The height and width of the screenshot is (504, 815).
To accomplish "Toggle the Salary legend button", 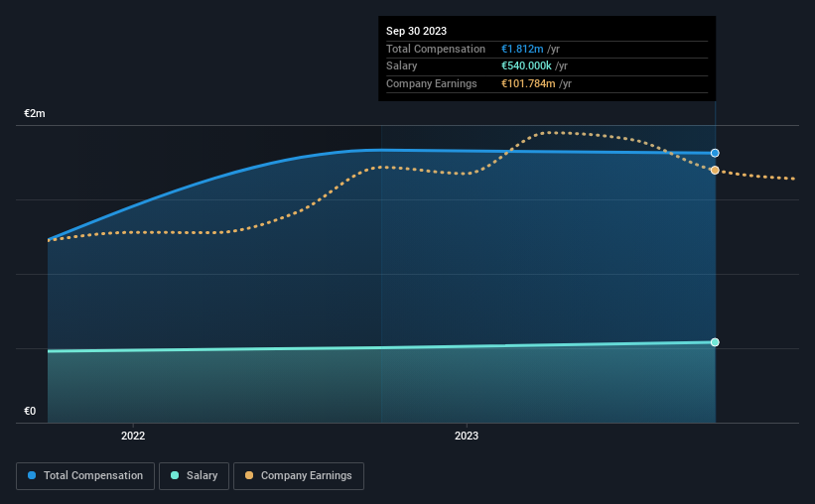I will pyautogui.click(x=194, y=476).
